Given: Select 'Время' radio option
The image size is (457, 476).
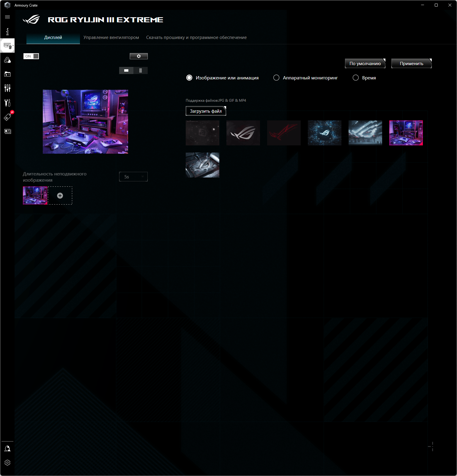Looking at the screenshot, I should [x=364, y=78].
